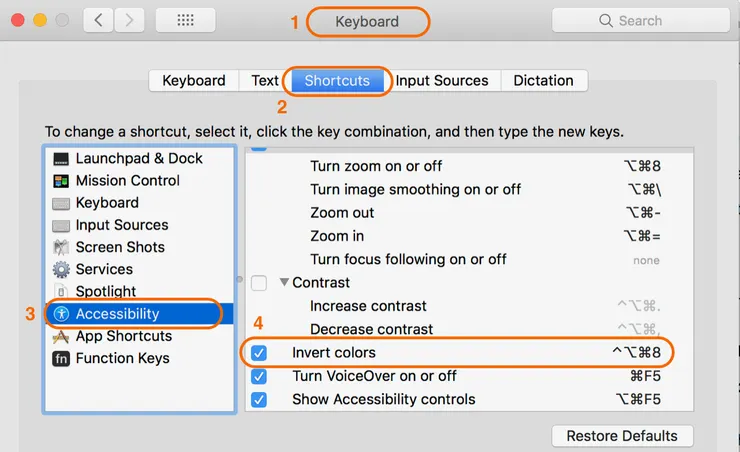The image size is (740, 452).
Task: Toggle the Turn VoiceOver on or off checkbox
Action: 259,376
